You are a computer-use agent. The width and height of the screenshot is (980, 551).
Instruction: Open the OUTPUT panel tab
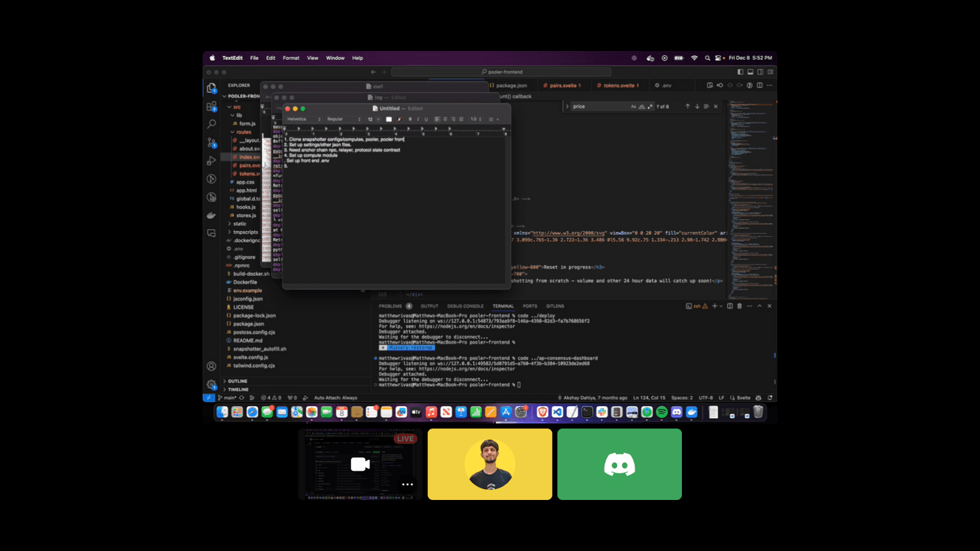[x=429, y=306]
